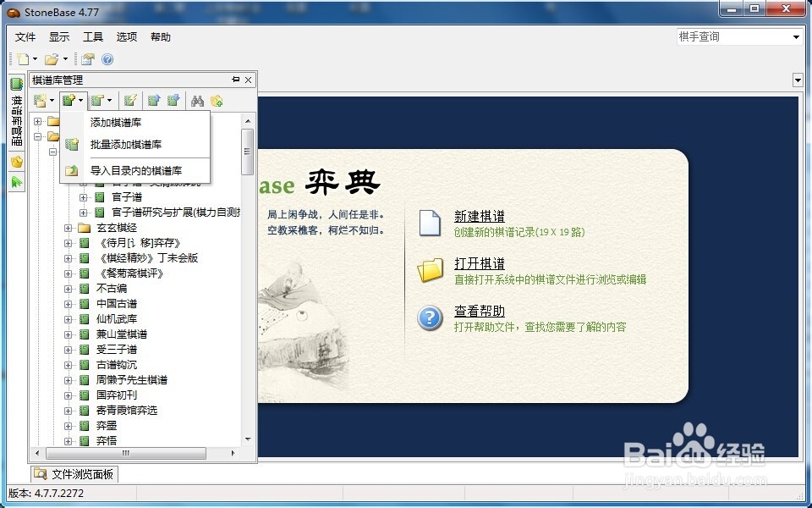The width and height of the screenshot is (812, 508).
Task: Open the 帮助 menu
Action: point(161,36)
